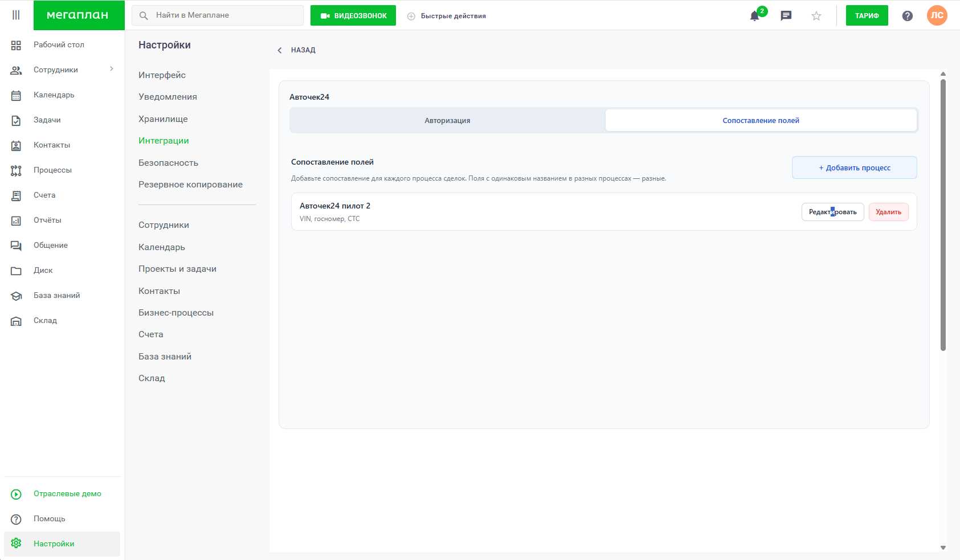The height and width of the screenshot is (560, 960).
Task: Click the scrollbar down arrow
Action: click(x=943, y=547)
